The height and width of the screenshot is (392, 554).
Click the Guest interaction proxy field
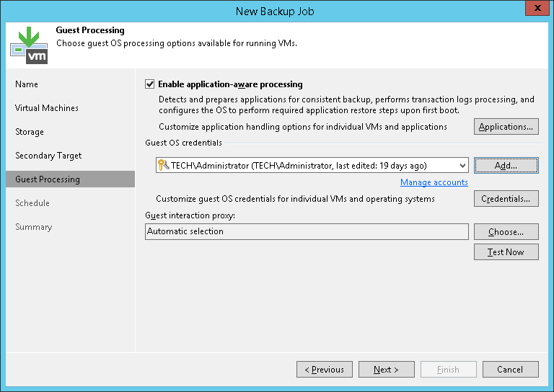pyautogui.click(x=307, y=232)
